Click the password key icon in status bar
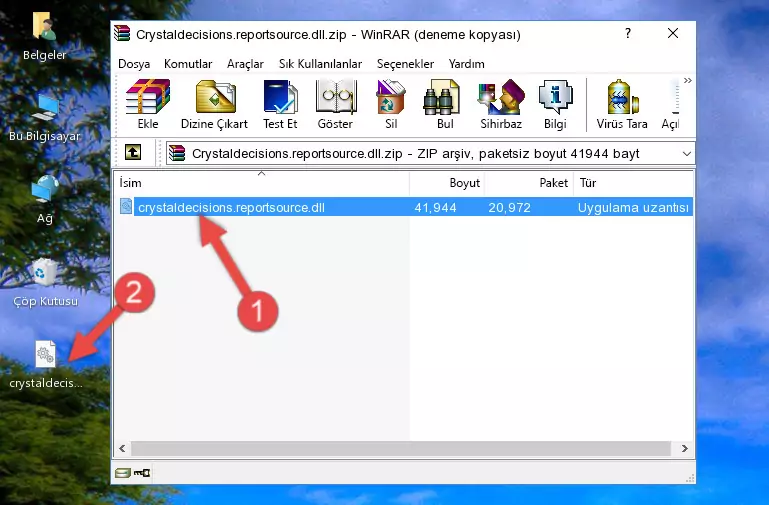This screenshot has width=769, height=505. 142,473
